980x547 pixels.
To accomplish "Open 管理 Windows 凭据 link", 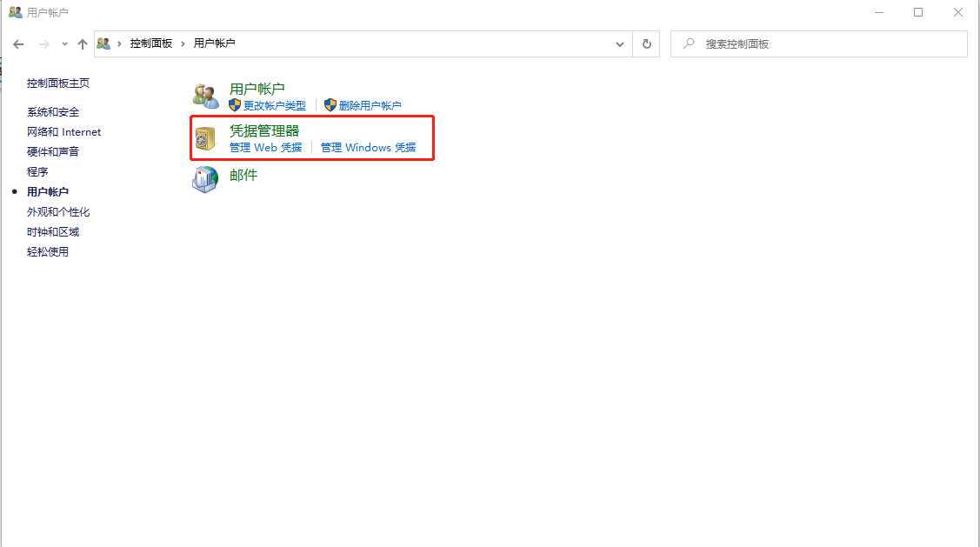I will [x=368, y=148].
